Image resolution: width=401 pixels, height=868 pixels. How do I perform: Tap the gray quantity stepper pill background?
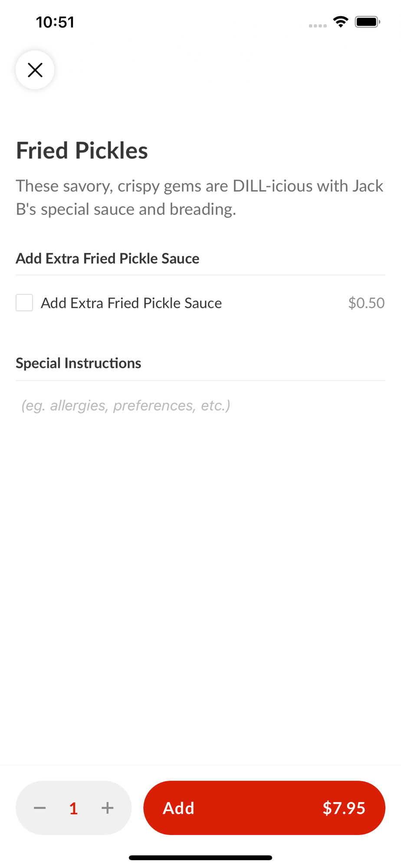(x=73, y=808)
